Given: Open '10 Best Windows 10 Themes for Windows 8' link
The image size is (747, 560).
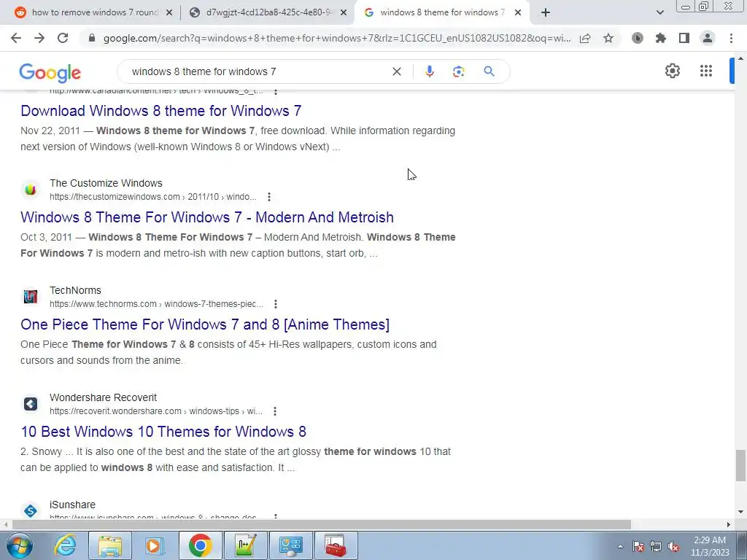Looking at the screenshot, I should click(163, 432).
